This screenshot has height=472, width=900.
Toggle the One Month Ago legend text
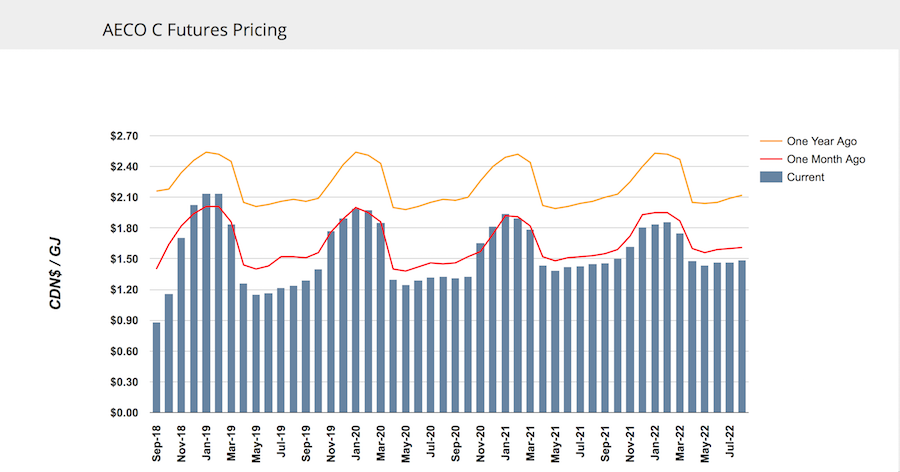(825, 159)
